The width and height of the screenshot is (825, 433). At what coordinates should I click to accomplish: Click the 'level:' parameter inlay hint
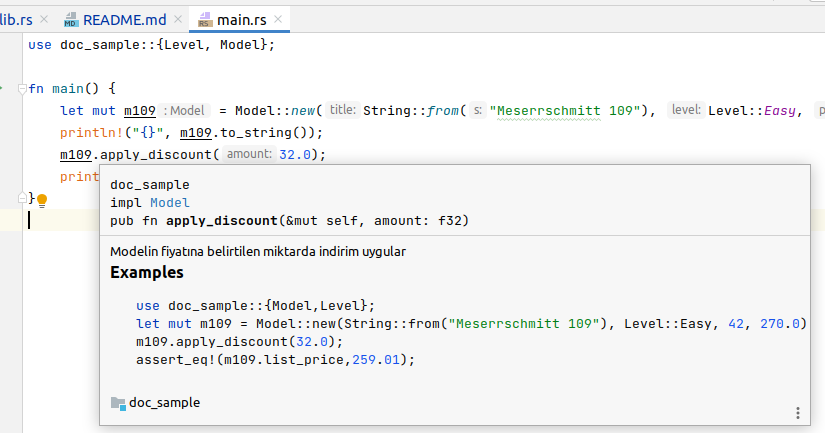coord(685,111)
